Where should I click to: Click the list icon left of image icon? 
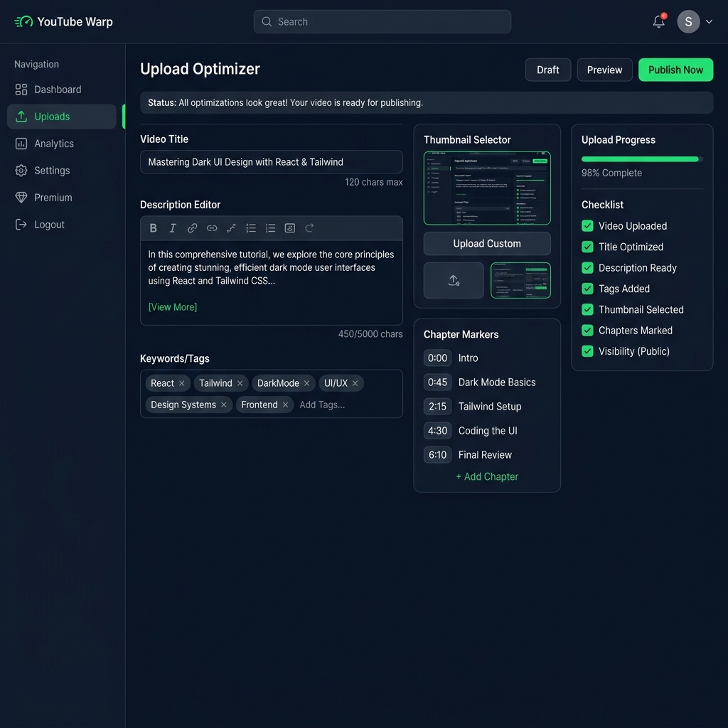(x=270, y=228)
